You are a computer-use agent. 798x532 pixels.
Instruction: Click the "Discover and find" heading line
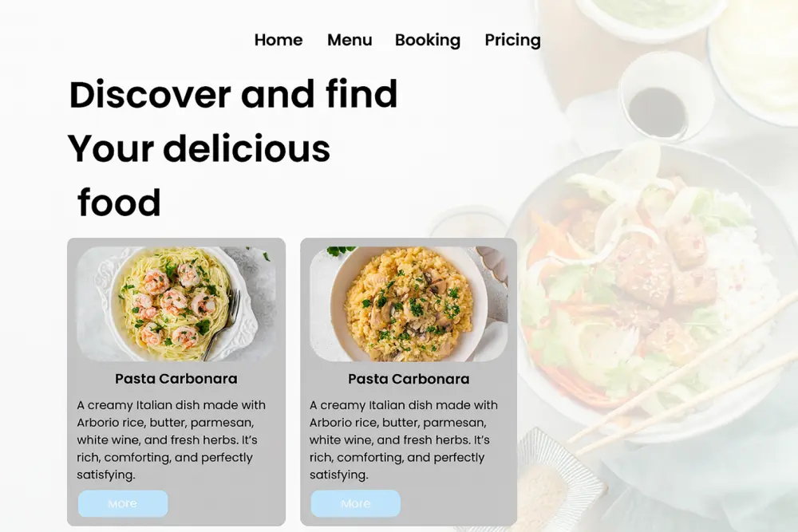coord(233,95)
